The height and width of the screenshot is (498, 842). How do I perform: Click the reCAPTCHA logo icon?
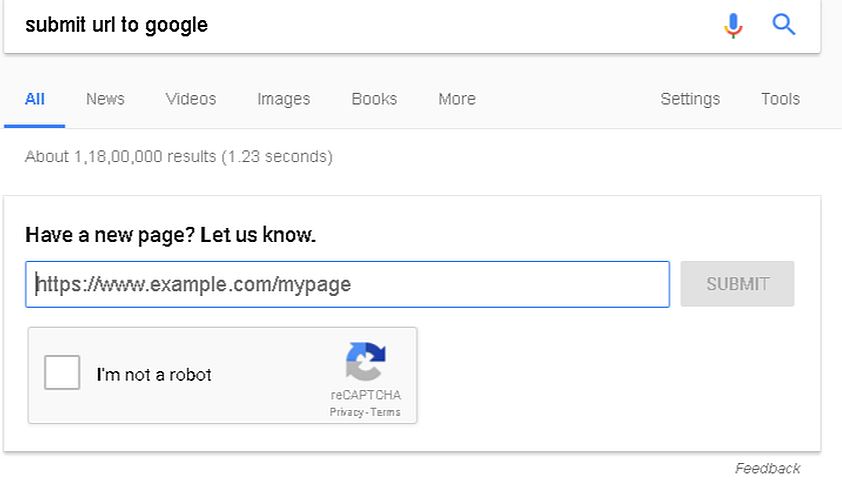[x=366, y=362]
